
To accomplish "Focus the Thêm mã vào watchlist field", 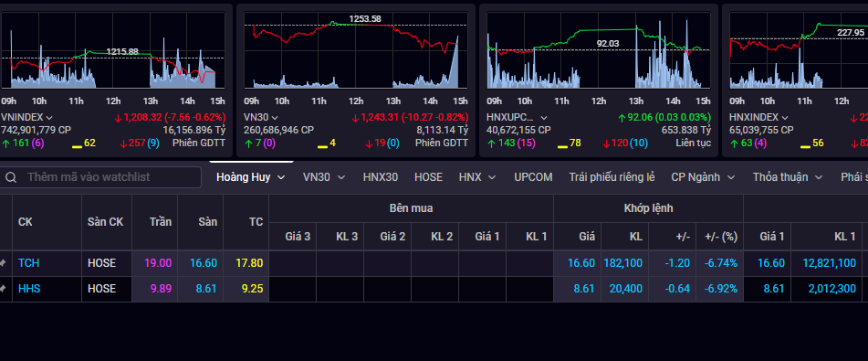I will coord(100,177).
